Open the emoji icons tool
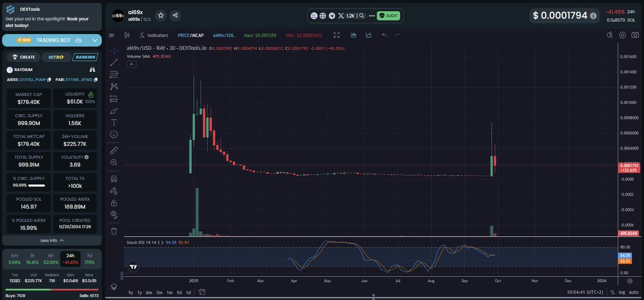644x300 pixels. point(114,134)
